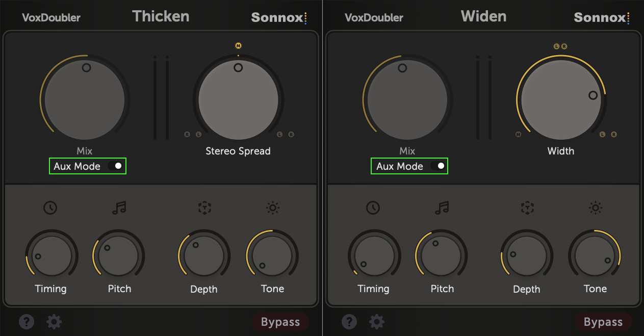Image resolution: width=644 pixels, height=336 pixels.
Task: Click the Depth cube icon in Thicken
Action: pyautogui.click(x=204, y=208)
